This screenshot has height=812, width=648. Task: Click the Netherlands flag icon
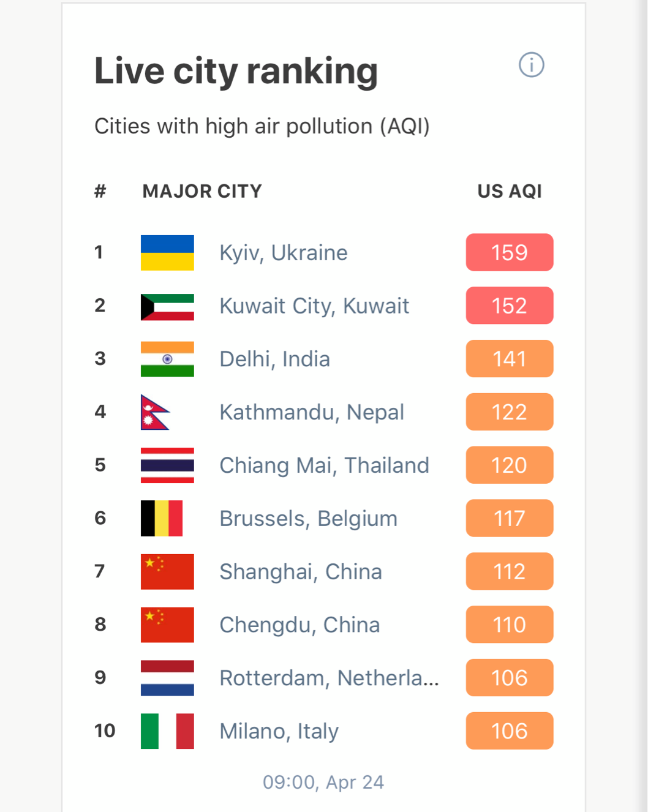167,678
